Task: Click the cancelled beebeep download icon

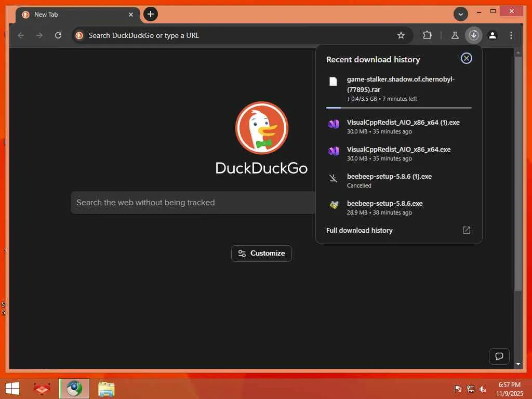Action: coord(334,178)
